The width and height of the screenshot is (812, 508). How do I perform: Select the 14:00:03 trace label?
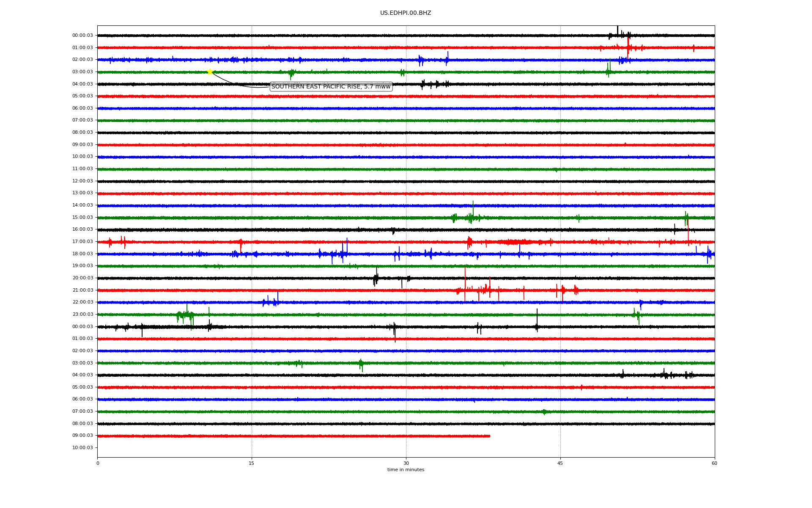click(82, 205)
